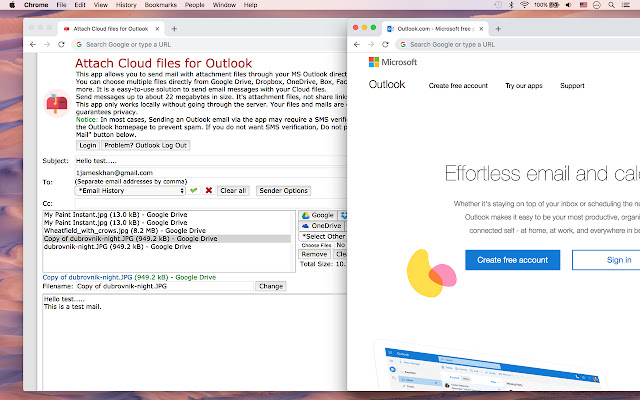Click the green checkmark add icon

[x=193, y=190]
